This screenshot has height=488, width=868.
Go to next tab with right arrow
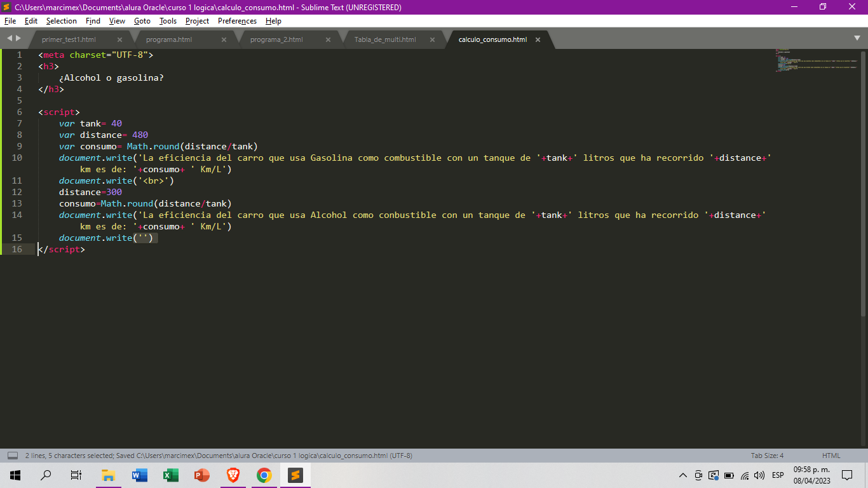[18, 39]
